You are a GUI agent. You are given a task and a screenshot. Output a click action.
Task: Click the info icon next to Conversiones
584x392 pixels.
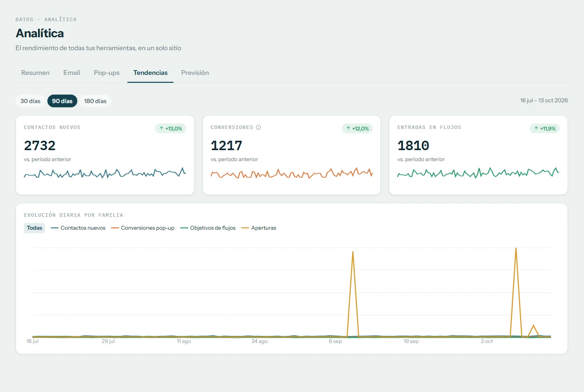point(258,127)
